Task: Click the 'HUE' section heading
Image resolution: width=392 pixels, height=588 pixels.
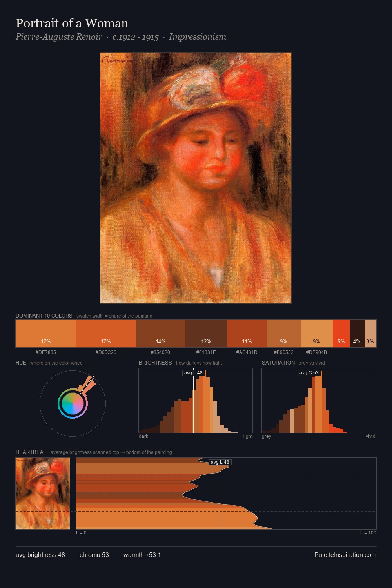Action: [21, 363]
